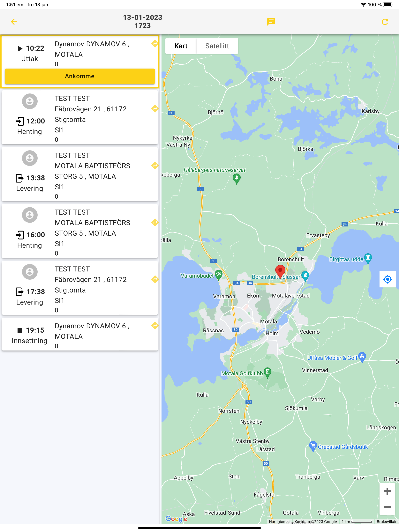Tap the Kartdata ©2023 Google attribution
The image size is (399, 532).
pyautogui.click(x=315, y=522)
